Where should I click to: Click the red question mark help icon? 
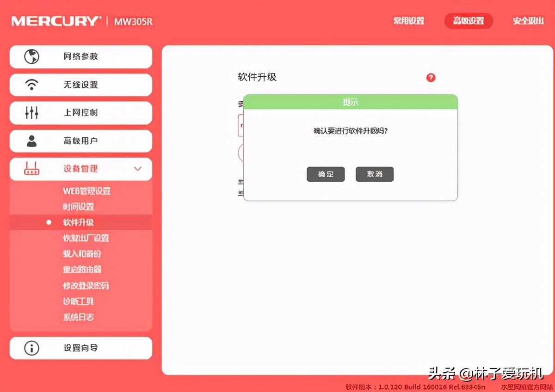pyautogui.click(x=431, y=78)
